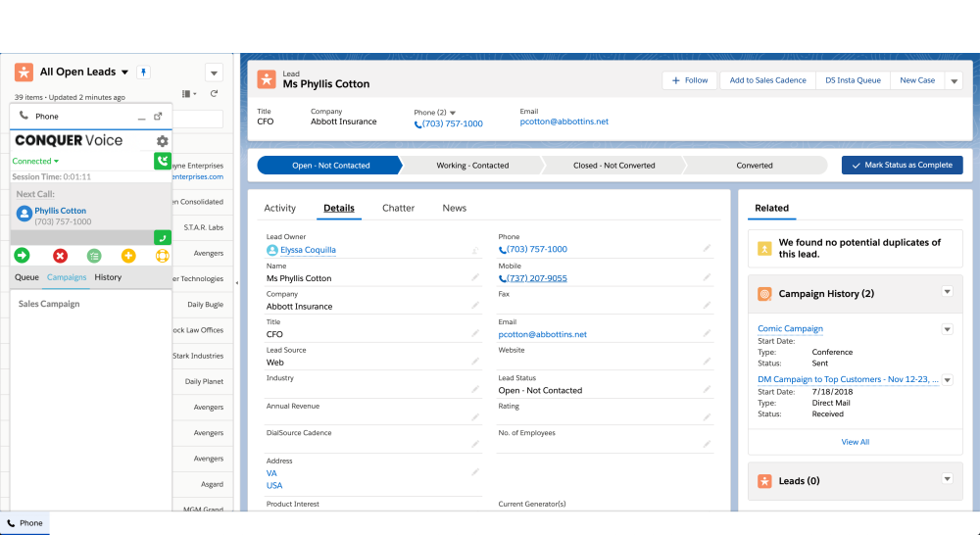Select the Converted path stage

(x=755, y=166)
